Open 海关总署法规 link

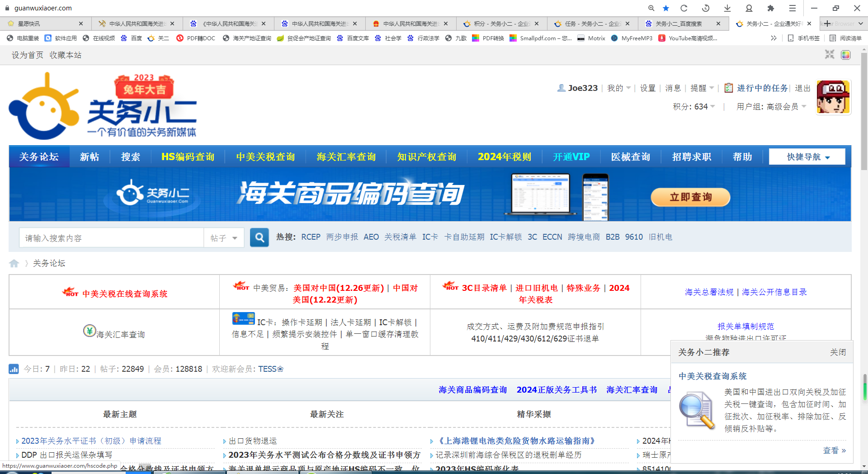pos(709,292)
